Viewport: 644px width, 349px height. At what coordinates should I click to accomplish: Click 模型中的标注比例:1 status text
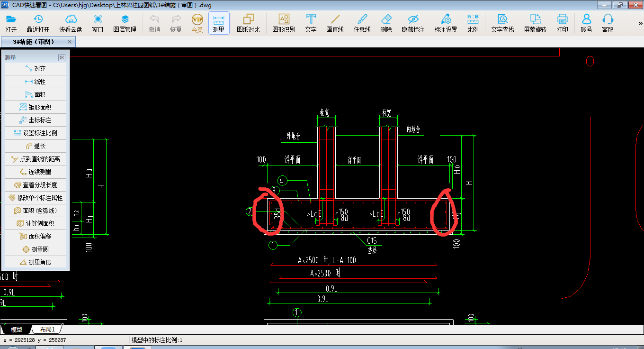point(157,340)
